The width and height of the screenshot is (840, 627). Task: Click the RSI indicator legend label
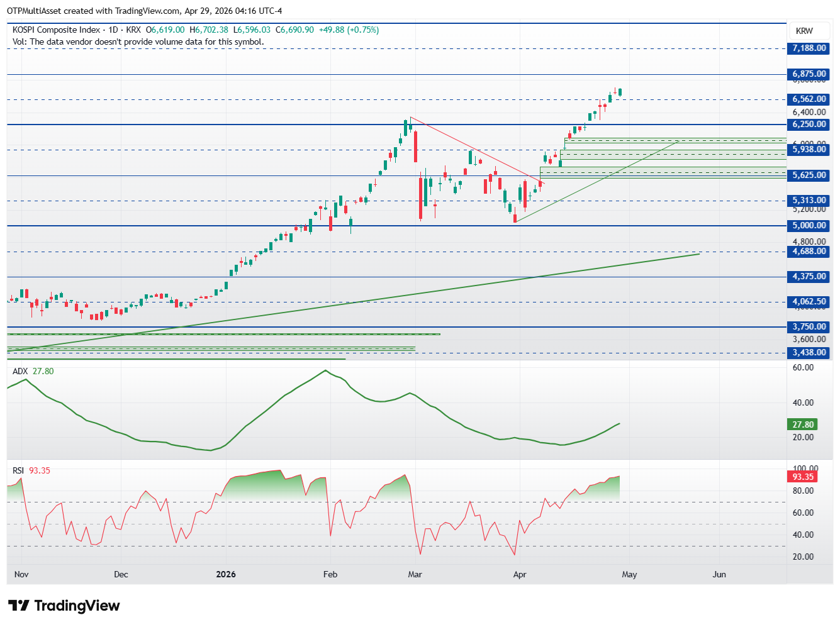18,470
